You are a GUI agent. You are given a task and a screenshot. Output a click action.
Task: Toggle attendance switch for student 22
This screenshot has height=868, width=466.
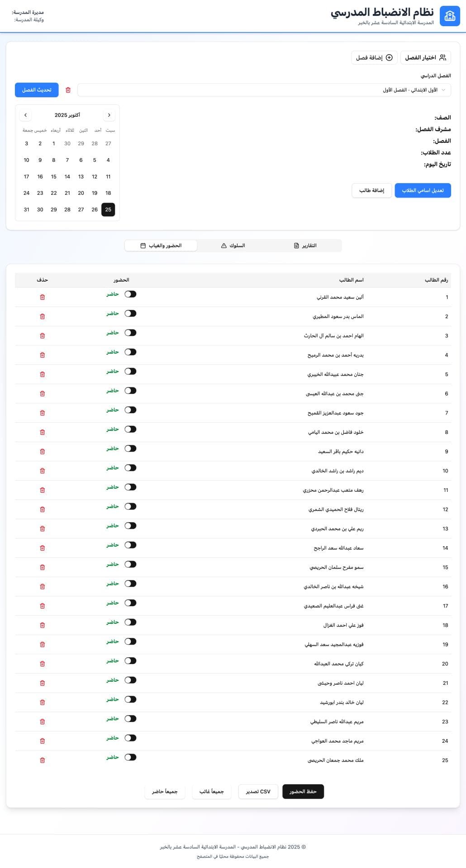pos(130,699)
